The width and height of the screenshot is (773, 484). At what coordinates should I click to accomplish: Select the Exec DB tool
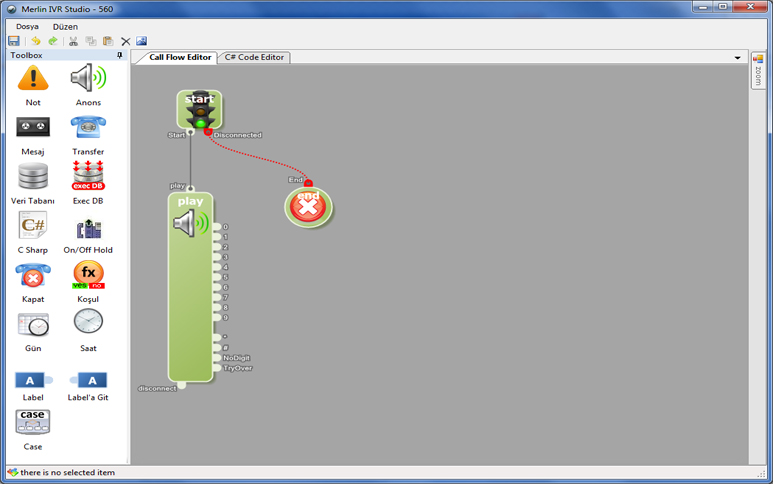[88, 183]
